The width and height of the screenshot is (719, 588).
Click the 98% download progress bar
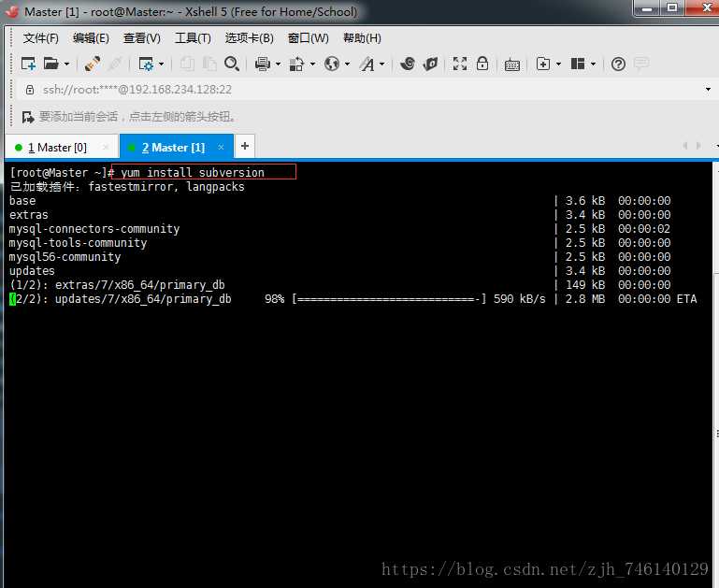[389, 299]
